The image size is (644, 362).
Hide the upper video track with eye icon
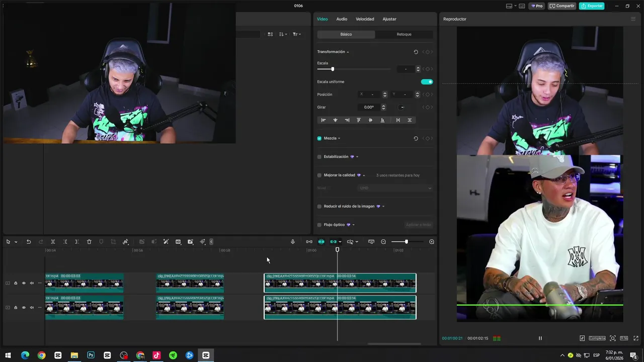point(24,283)
